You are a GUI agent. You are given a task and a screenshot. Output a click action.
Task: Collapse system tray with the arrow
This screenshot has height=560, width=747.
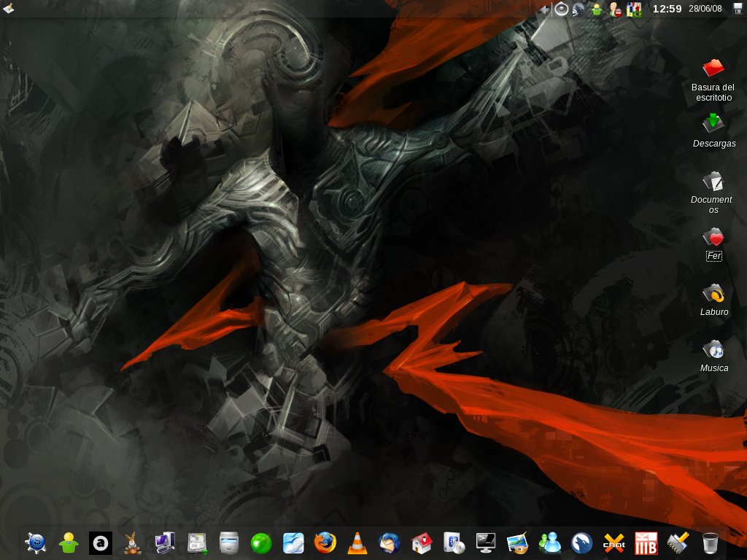click(544, 9)
